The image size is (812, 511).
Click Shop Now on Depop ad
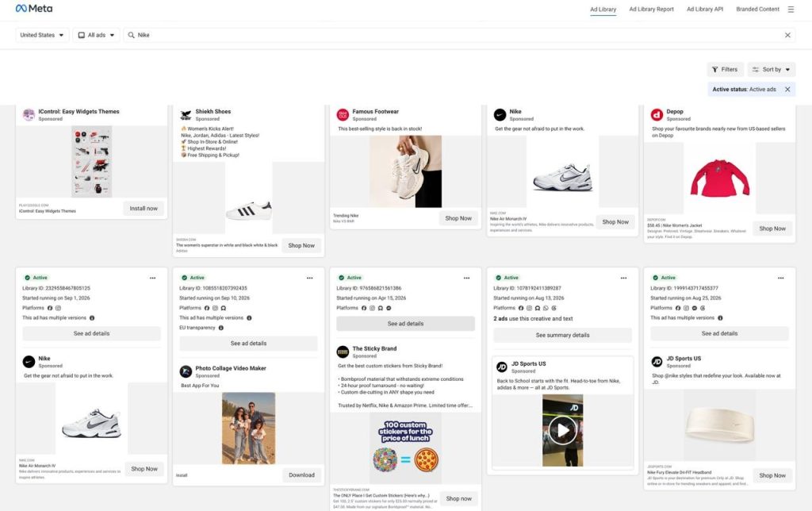click(772, 229)
